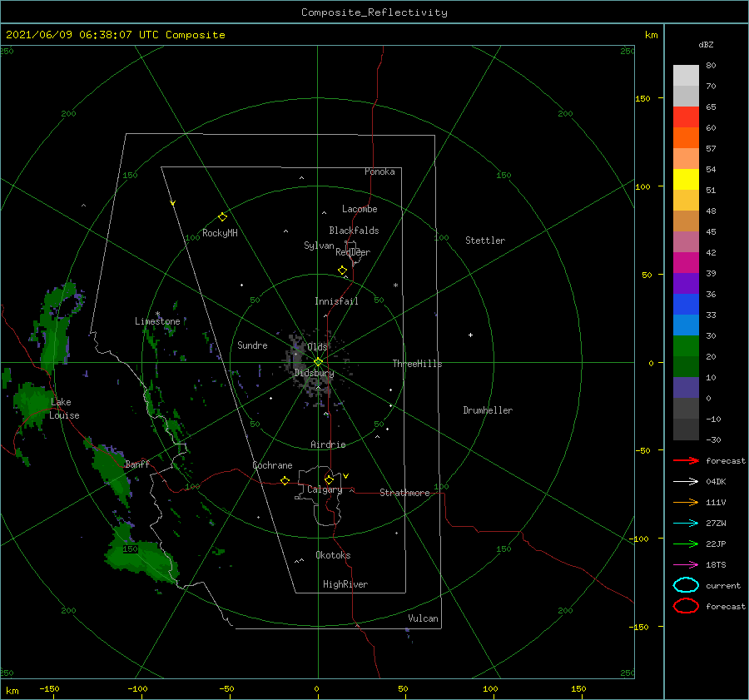
Task: Click the Drumheller town label
Action: (x=488, y=410)
